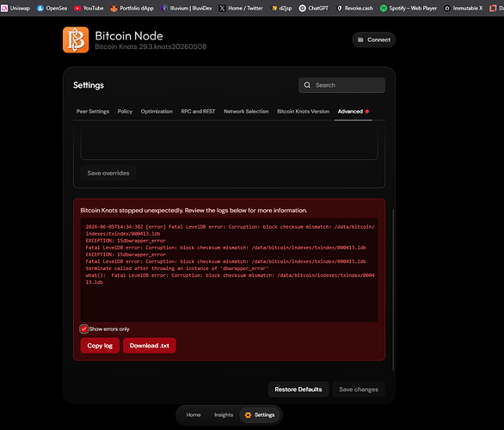This screenshot has width=504, height=430.
Task: Switch to the Network Selection tab
Action: tap(246, 111)
